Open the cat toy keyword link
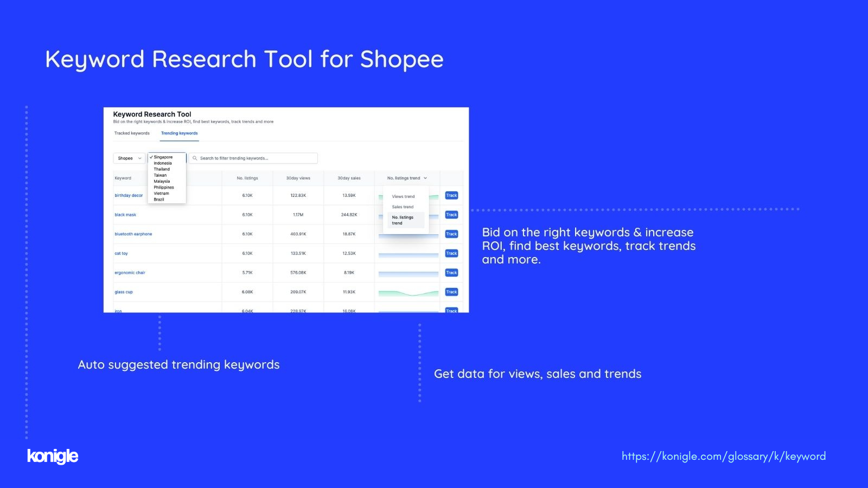The image size is (868, 488). [x=121, y=253]
